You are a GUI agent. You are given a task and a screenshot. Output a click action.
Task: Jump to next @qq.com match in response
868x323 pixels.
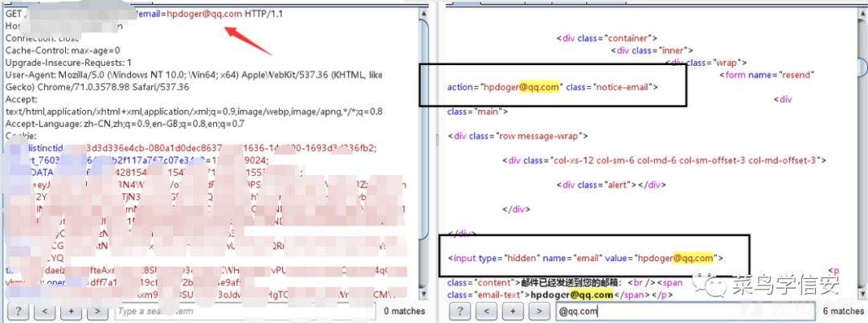[x=540, y=311]
